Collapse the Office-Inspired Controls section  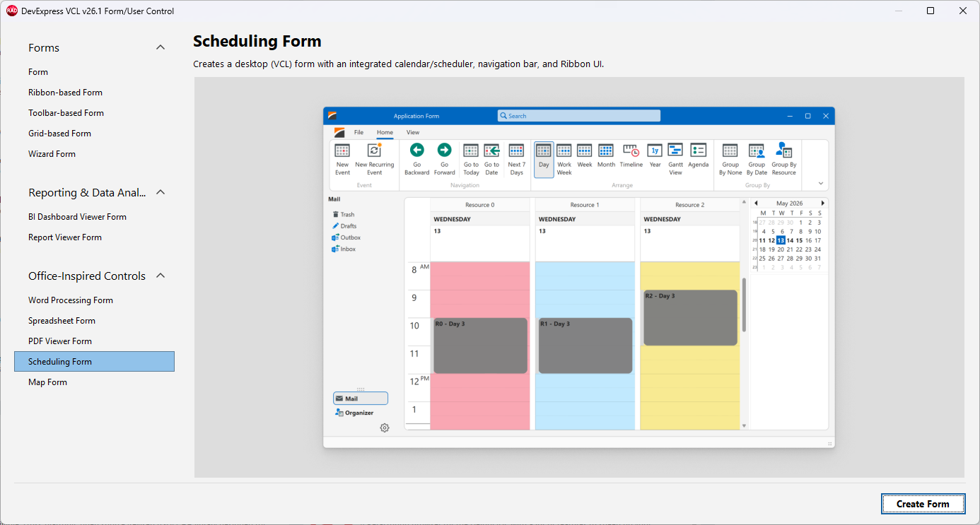[x=161, y=276]
